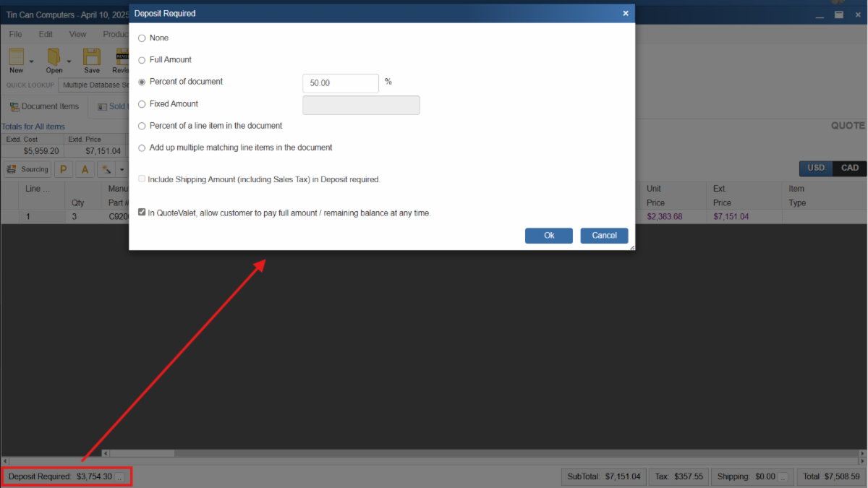
Task: Click the Deposit Required ellipsis button
Action: 120,477
